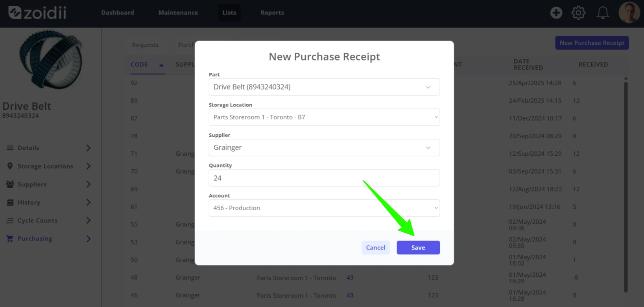The width and height of the screenshot is (644, 307).
Task: Open the Part dropdown showing Drive Belt
Action: 324,87
